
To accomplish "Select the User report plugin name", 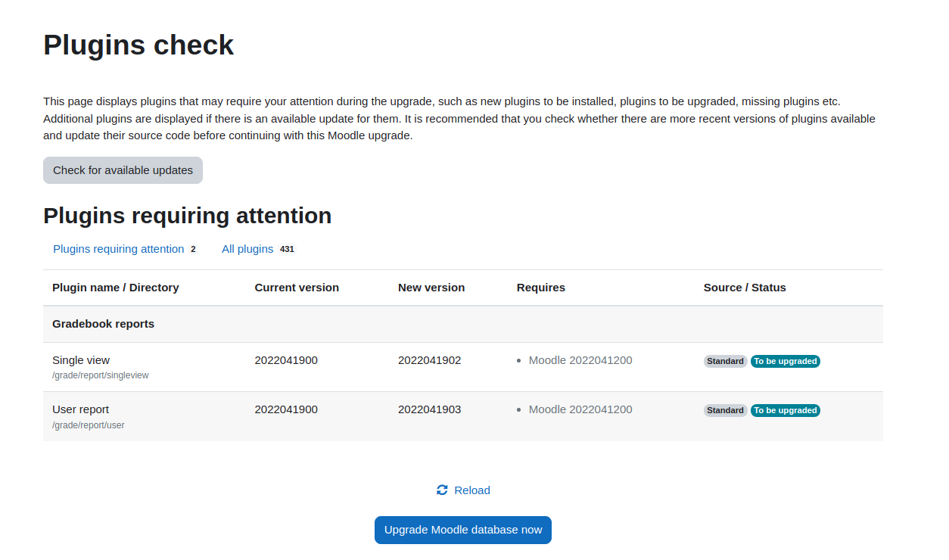I will (81, 409).
